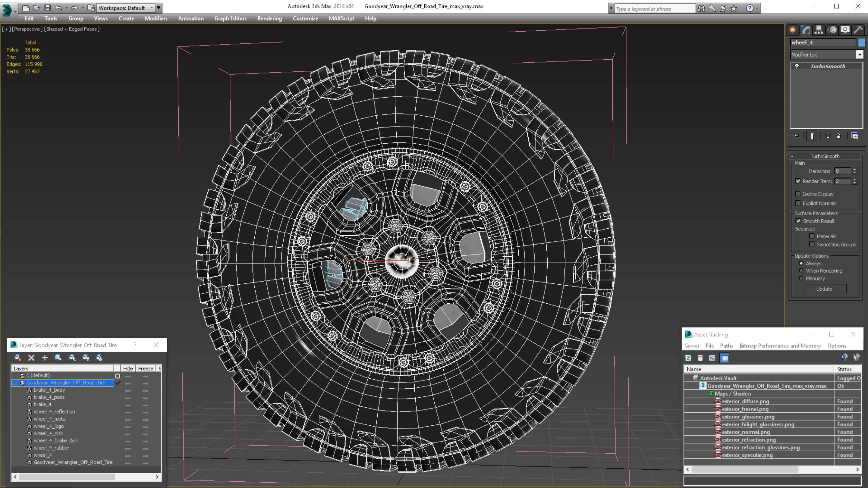The image size is (868, 488).
Task: Hide brake_4_body layer visibility
Action: point(127,390)
